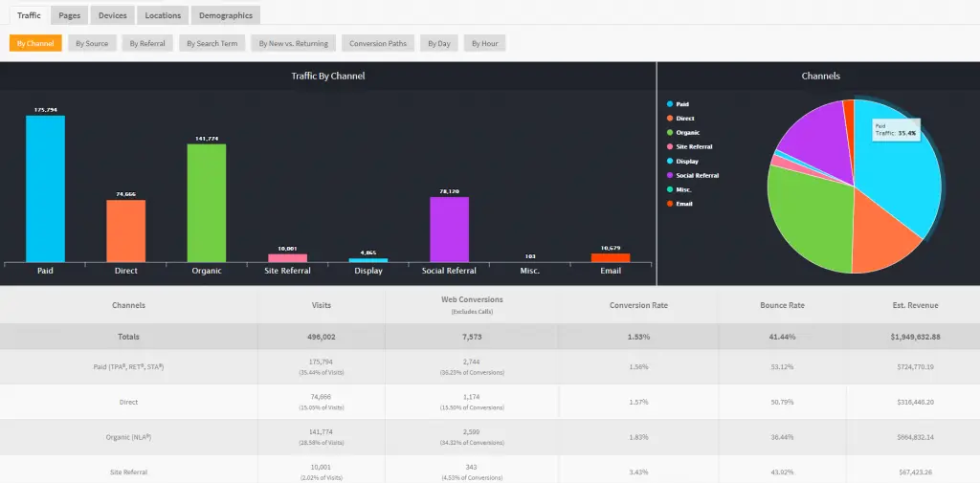Choose the By Search Term view
Viewport: 980px width, 483px height.
[212, 43]
